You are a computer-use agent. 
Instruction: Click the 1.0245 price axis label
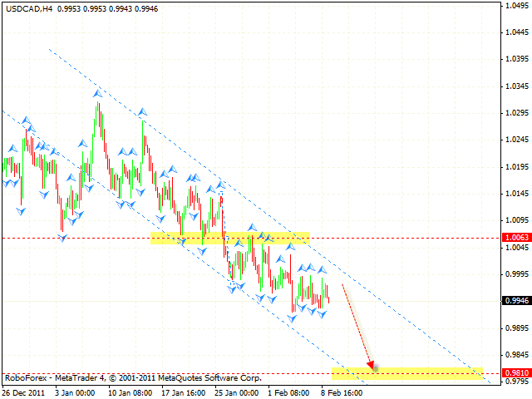click(x=515, y=140)
